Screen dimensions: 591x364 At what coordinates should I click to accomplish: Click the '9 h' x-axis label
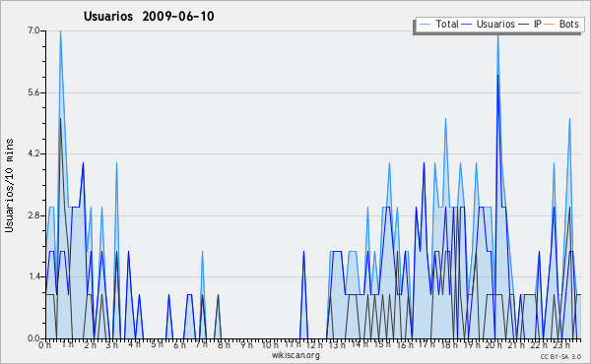coord(246,344)
